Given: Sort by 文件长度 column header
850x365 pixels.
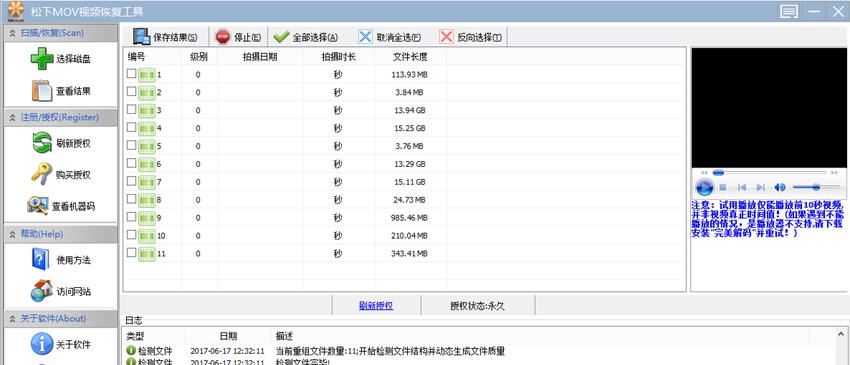Looking at the screenshot, I should click(x=410, y=56).
